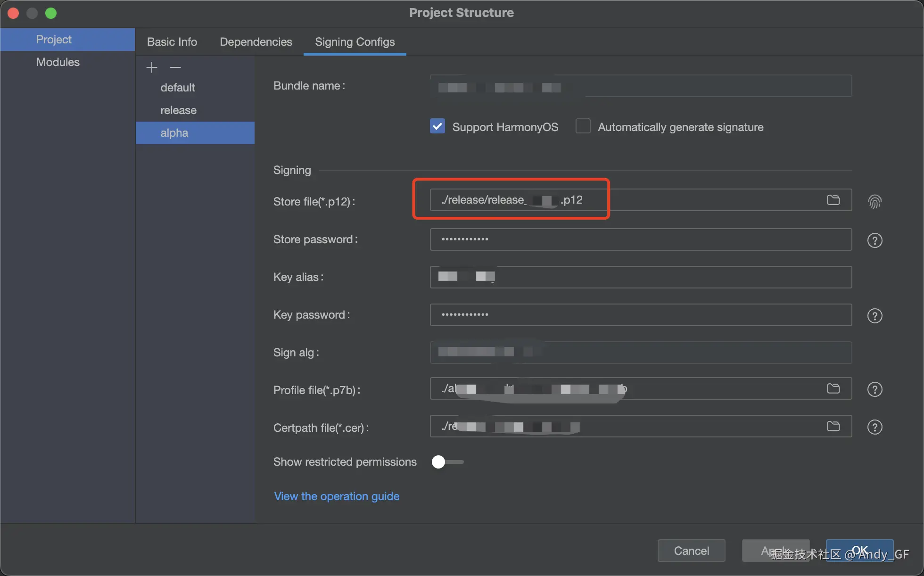Uncheck Support HarmonyOS checkbox
Image resolution: width=924 pixels, height=576 pixels.
(437, 126)
